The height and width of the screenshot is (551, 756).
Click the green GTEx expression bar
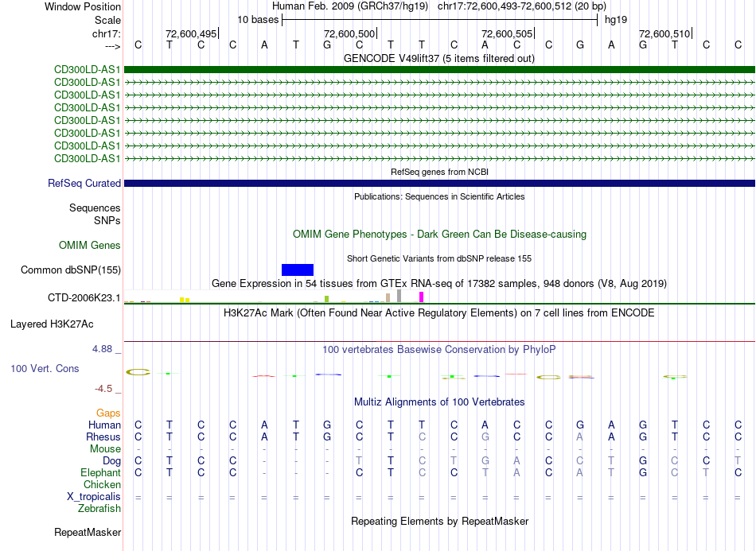pyautogui.click(x=326, y=299)
